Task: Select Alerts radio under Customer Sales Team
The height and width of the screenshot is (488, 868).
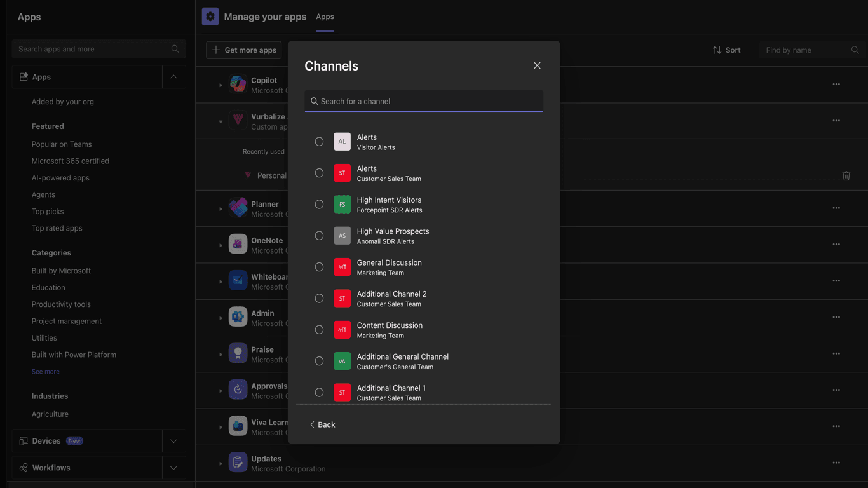Action: (319, 173)
